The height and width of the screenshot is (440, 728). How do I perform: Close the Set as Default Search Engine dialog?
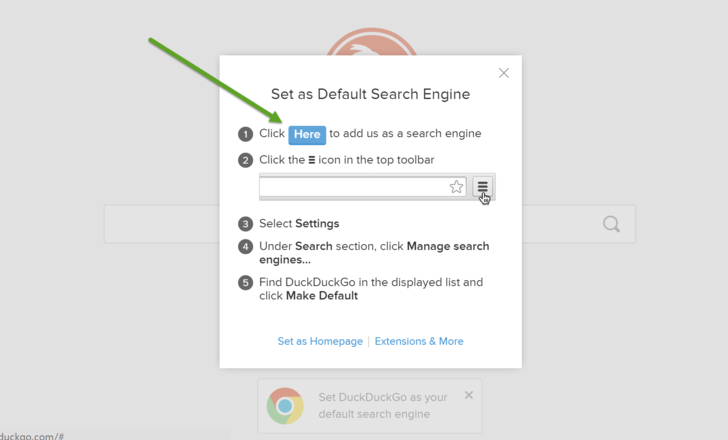tap(504, 73)
